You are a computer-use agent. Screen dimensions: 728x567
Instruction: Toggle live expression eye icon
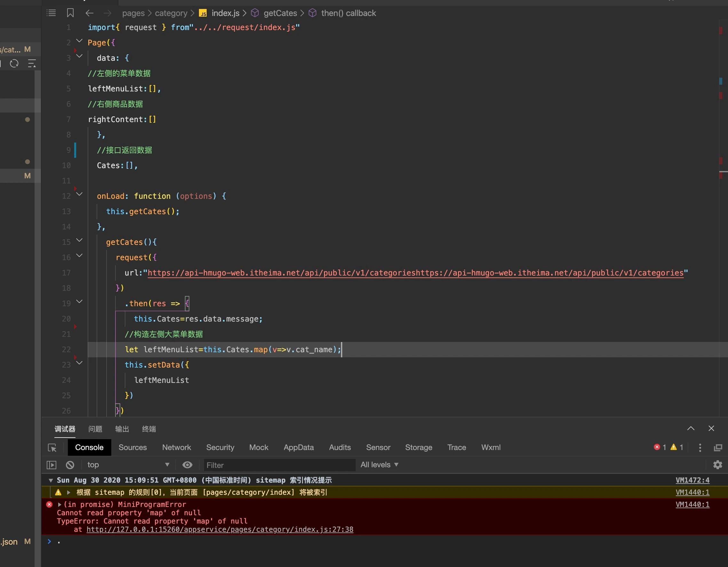(187, 465)
